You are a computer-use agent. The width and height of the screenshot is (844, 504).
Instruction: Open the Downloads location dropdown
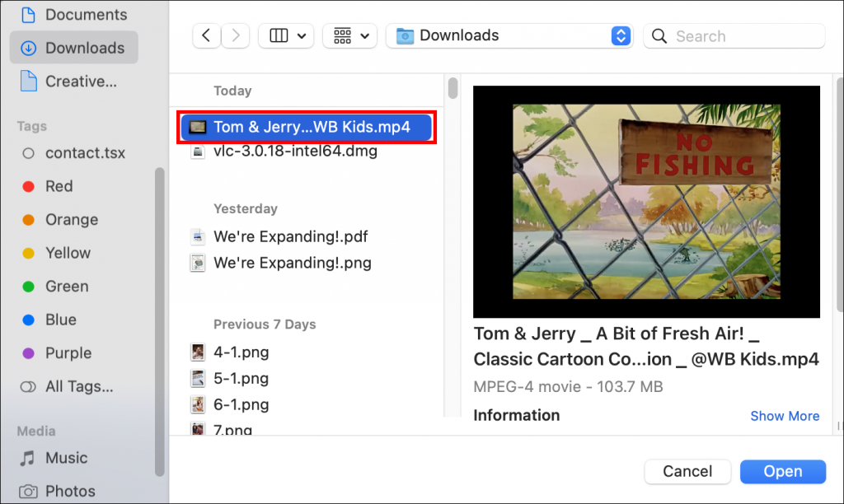click(509, 35)
